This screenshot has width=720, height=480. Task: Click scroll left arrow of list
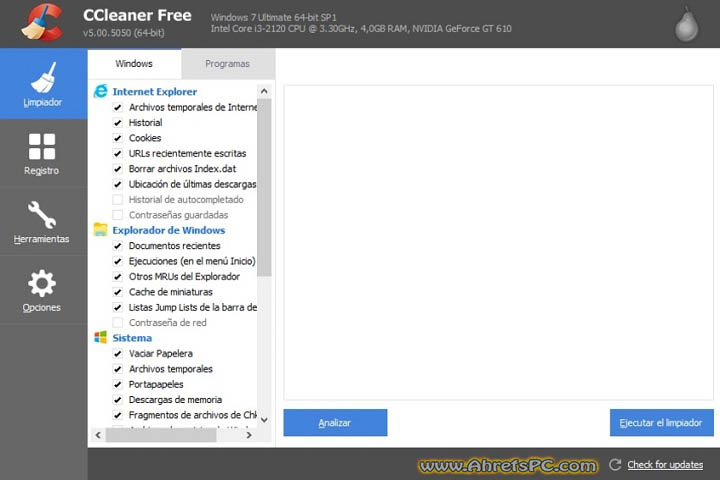tap(98, 435)
